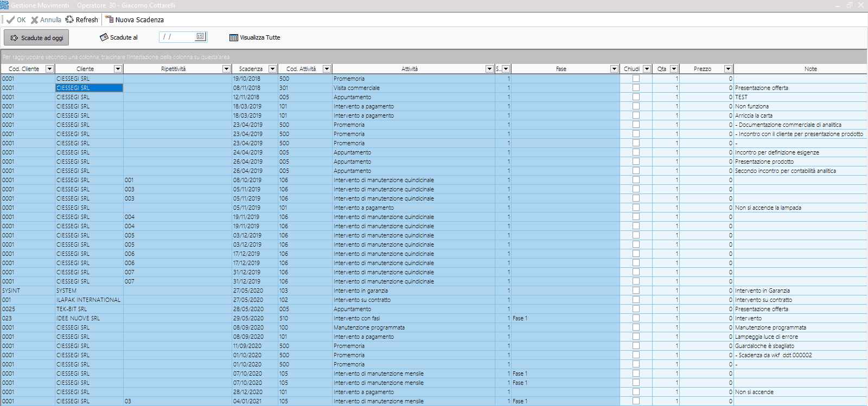868x406 pixels.
Task: Select the Incontro per definizione esigenze note
Action: pyautogui.click(x=800, y=152)
